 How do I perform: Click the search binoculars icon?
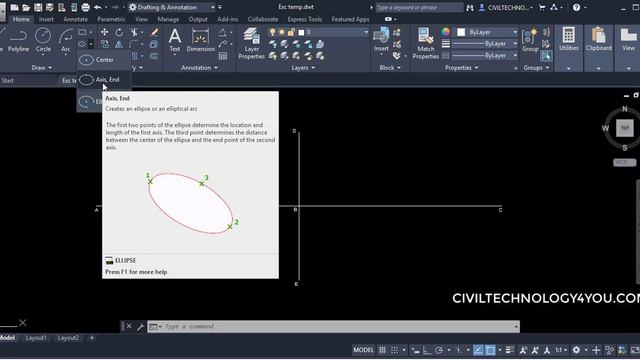tap(470, 7)
